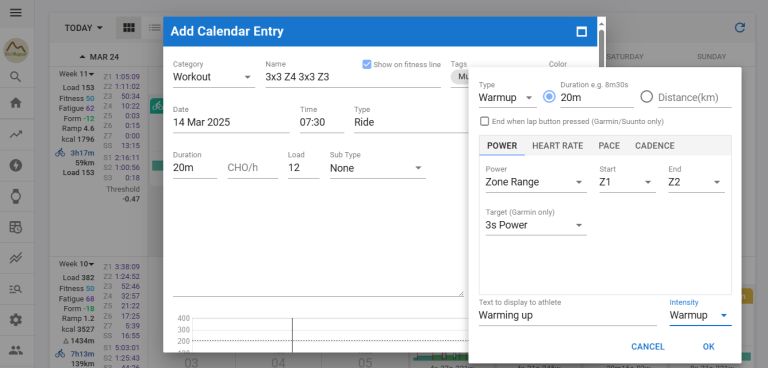768x368 pixels.
Task: Check End when lap button pressed
Action: pos(484,121)
